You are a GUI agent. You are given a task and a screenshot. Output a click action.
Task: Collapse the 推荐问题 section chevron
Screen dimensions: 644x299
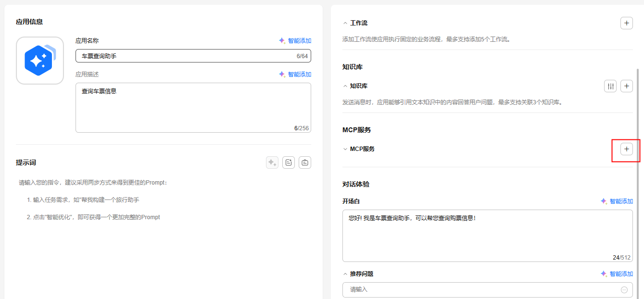pyautogui.click(x=345, y=274)
